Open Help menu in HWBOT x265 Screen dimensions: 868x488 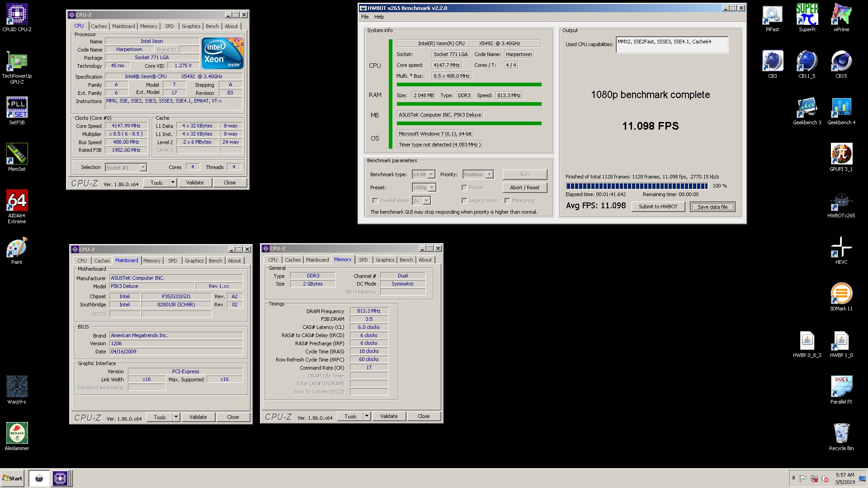(379, 17)
